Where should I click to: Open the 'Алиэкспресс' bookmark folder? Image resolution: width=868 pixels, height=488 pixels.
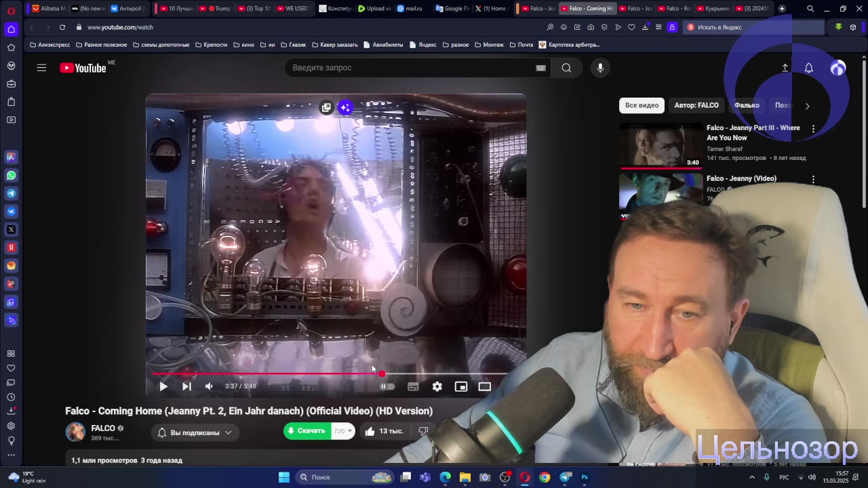(50, 45)
